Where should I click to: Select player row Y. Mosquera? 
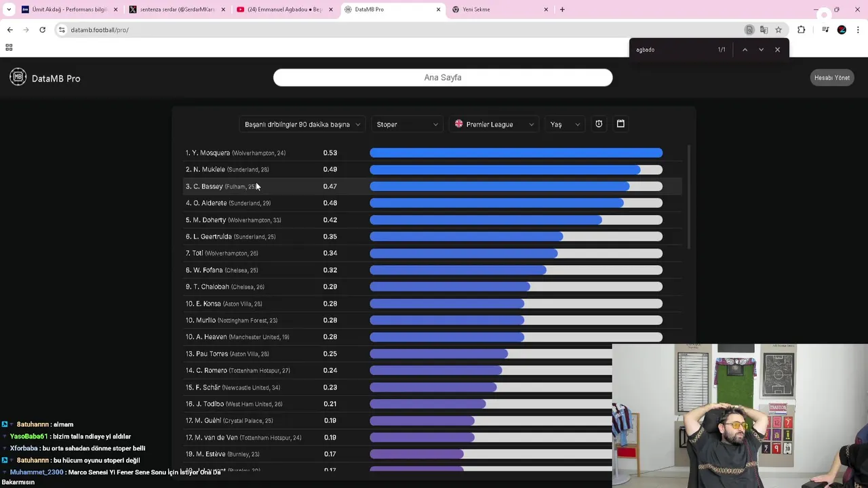pos(432,152)
